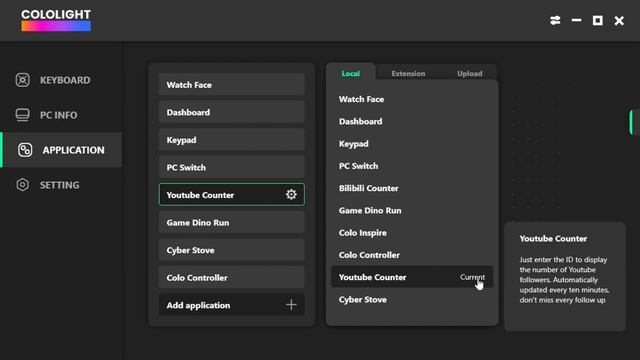Choose Youtube Counter in Local list
This screenshot has height=360, width=640.
(412, 277)
